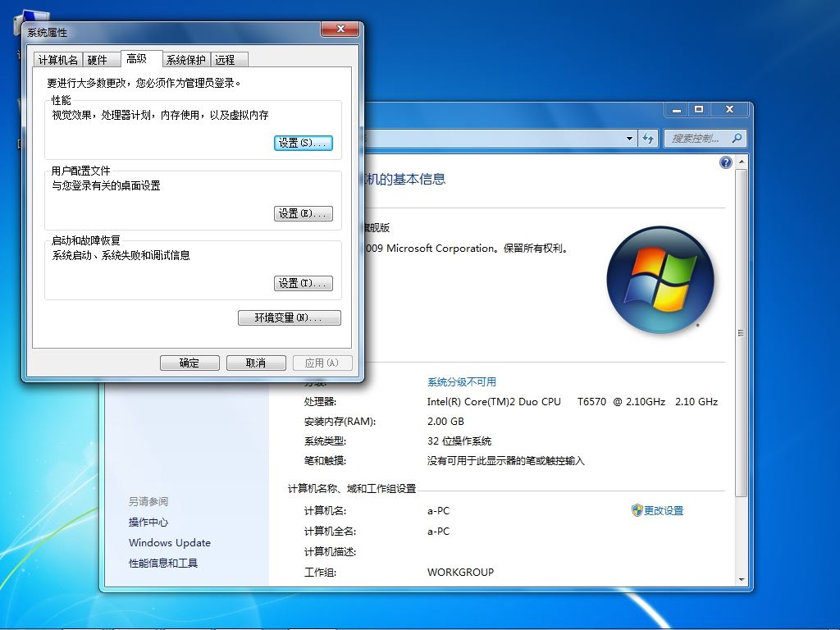The height and width of the screenshot is (630, 840).
Task: Click the search magnifier icon
Action: (737, 138)
